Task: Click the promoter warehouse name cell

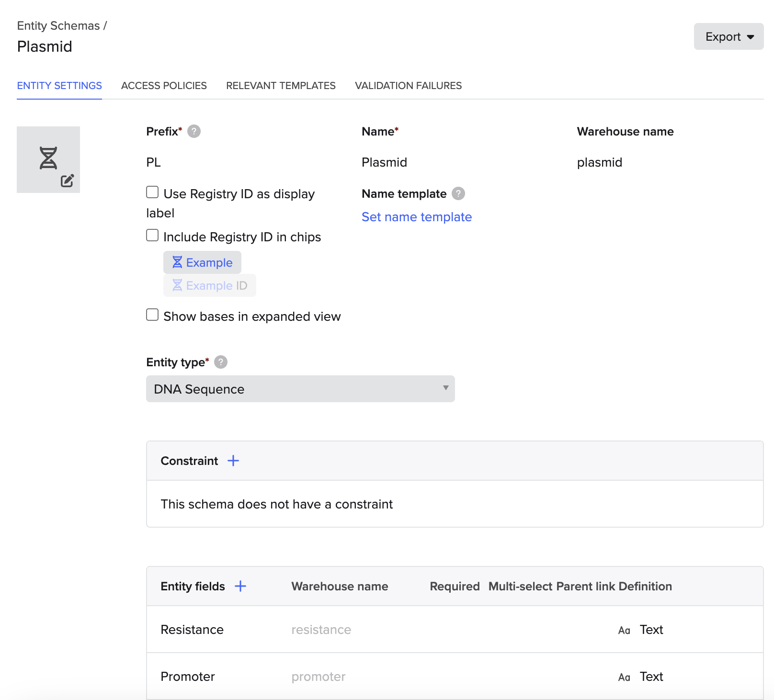Action: click(318, 677)
